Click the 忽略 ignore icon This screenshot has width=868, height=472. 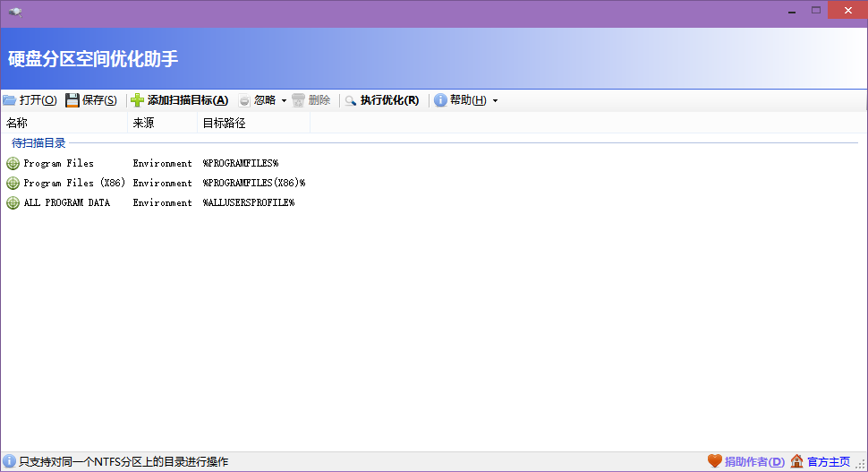pos(244,100)
